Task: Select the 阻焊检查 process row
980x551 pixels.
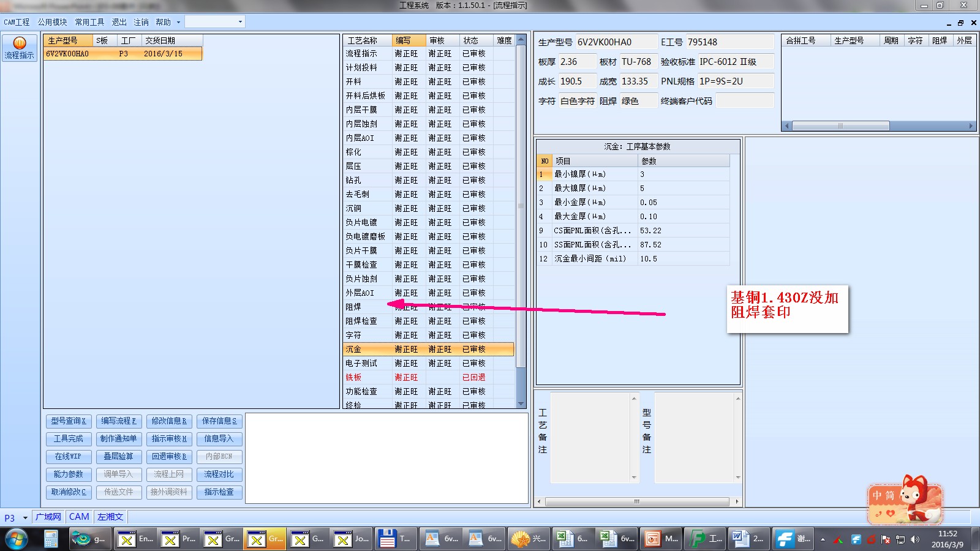Action: pyautogui.click(x=429, y=321)
